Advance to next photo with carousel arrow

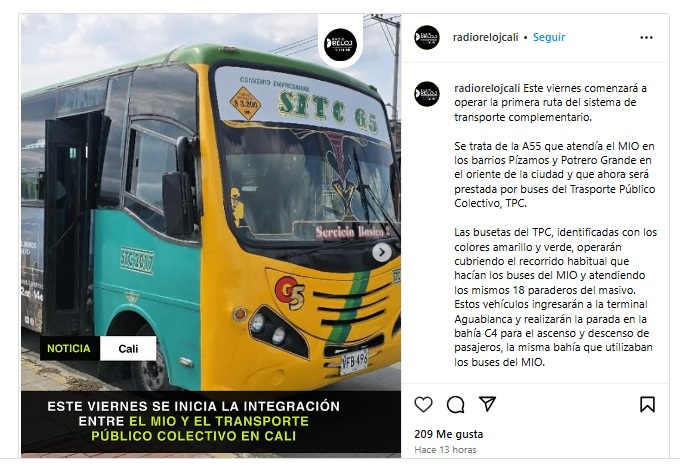coord(382,252)
